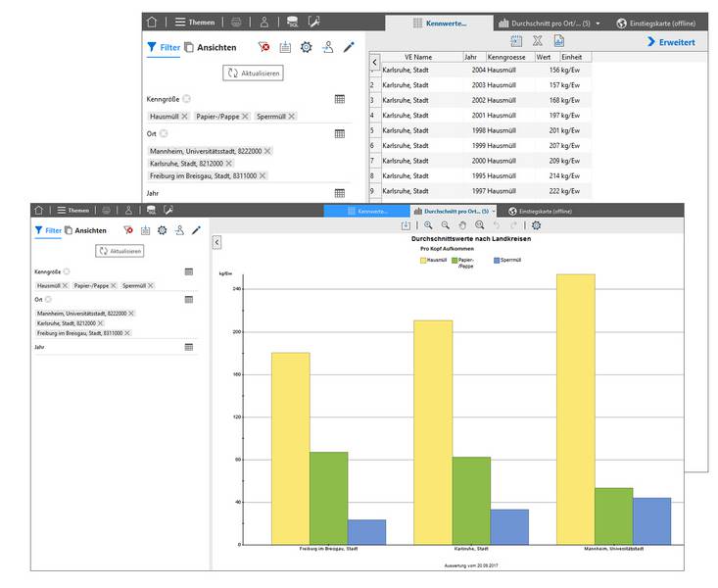Export table to Excel in upper window
Viewport: 718px width, 588px height.
[x=537, y=41]
